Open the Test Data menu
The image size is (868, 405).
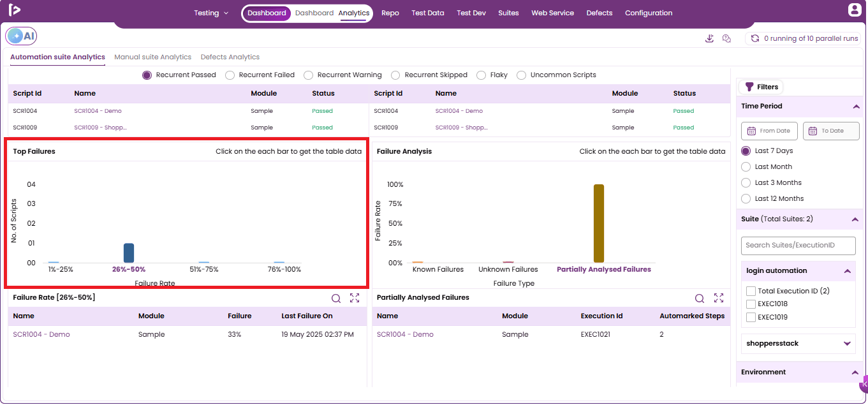click(428, 13)
